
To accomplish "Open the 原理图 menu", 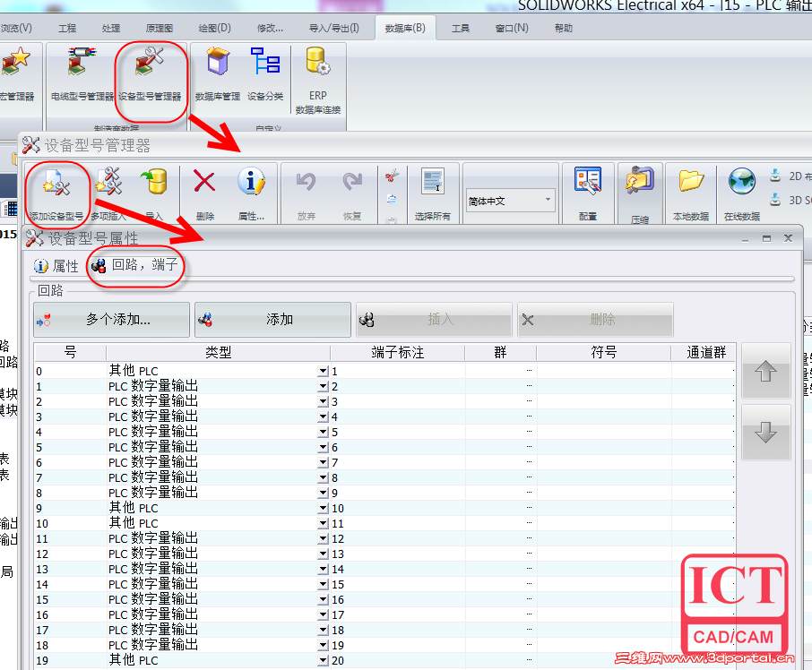I will [x=160, y=28].
